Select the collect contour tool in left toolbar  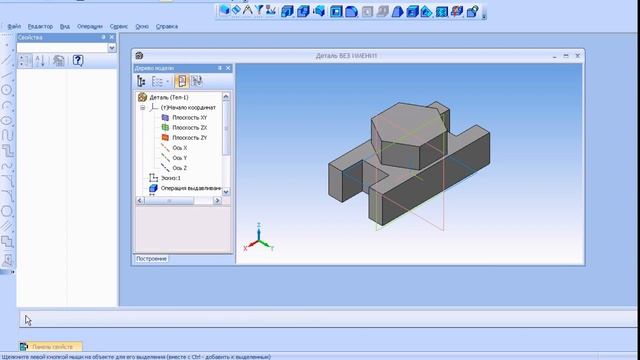point(7,242)
